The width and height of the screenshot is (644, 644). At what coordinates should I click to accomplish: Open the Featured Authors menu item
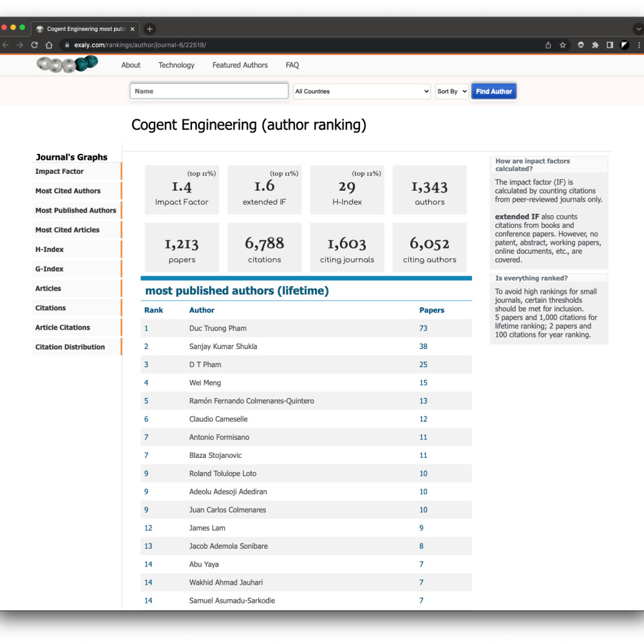tap(240, 65)
